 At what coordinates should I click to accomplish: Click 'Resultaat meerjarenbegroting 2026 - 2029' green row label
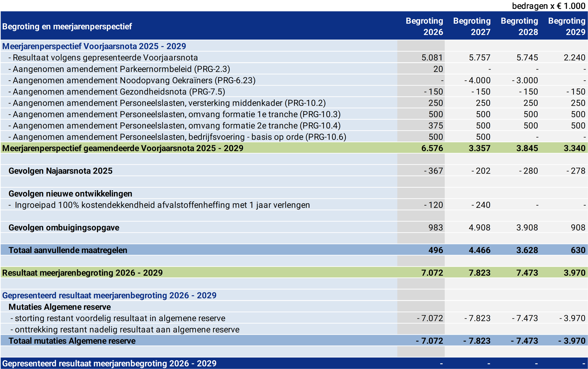(82, 273)
